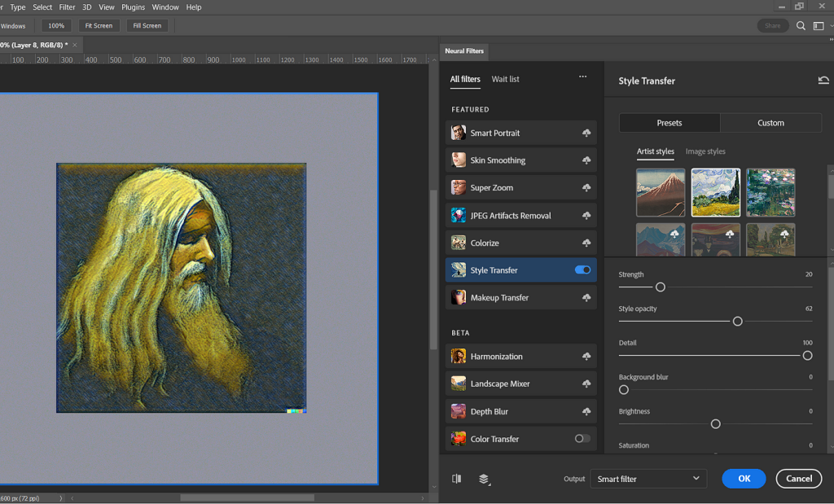Screen dimensions: 834x504
Task: Download the Depth Blur cloud icon
Action: [586, 411]
